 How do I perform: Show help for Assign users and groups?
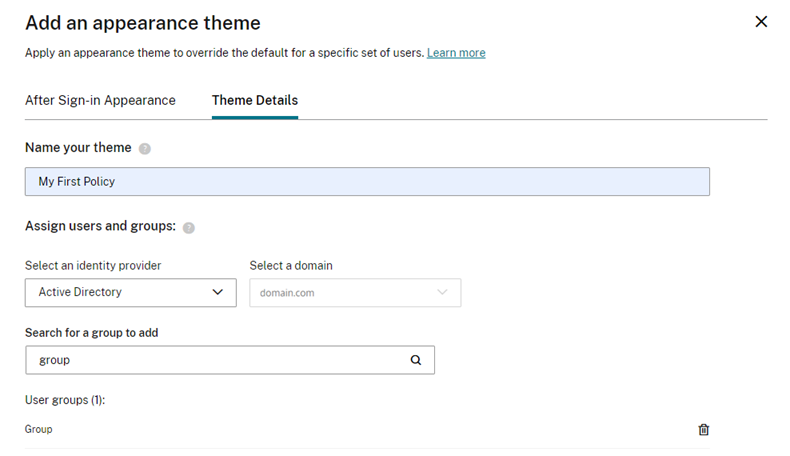click(189, 227)
